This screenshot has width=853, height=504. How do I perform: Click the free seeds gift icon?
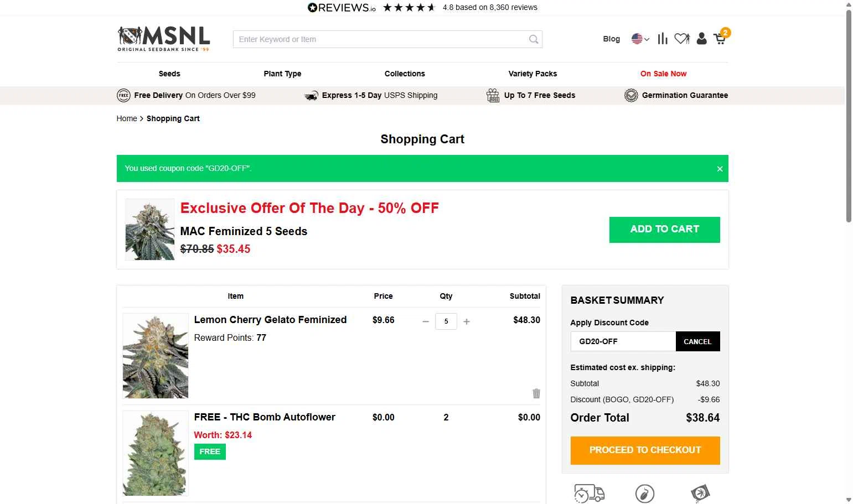(x=493, y=95)
